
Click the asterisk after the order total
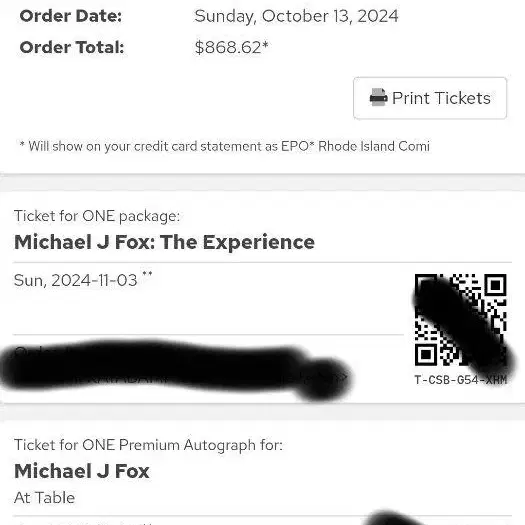265,44
